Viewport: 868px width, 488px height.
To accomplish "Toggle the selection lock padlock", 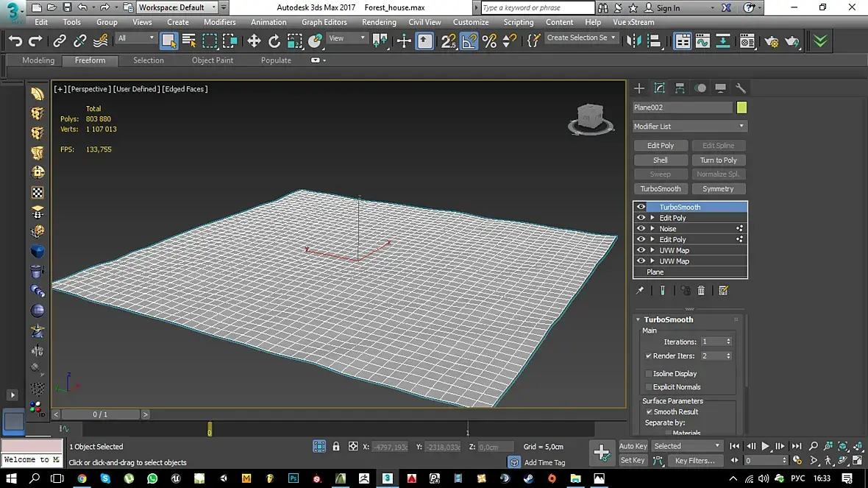I will click(x=336, y=447).
